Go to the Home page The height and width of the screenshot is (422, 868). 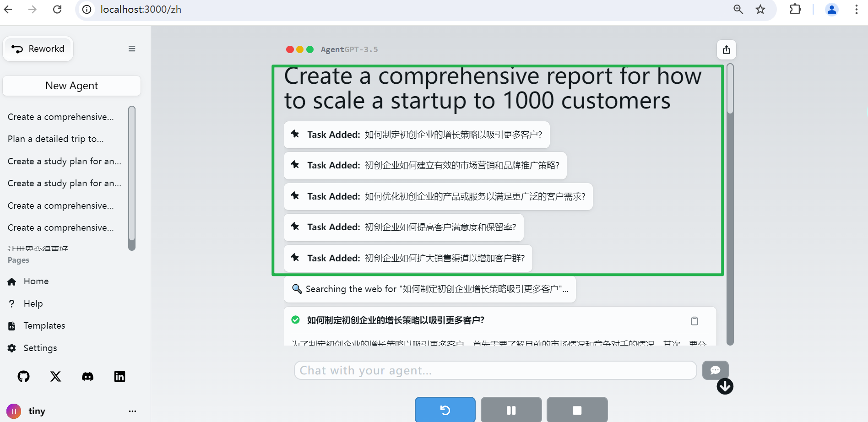36,281
